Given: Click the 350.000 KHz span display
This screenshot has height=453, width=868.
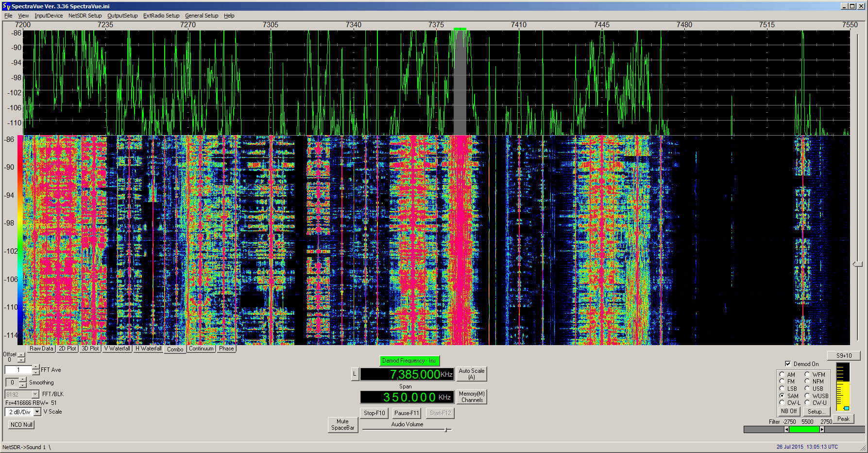Looking at the screenshot, I should pos(407,397).
